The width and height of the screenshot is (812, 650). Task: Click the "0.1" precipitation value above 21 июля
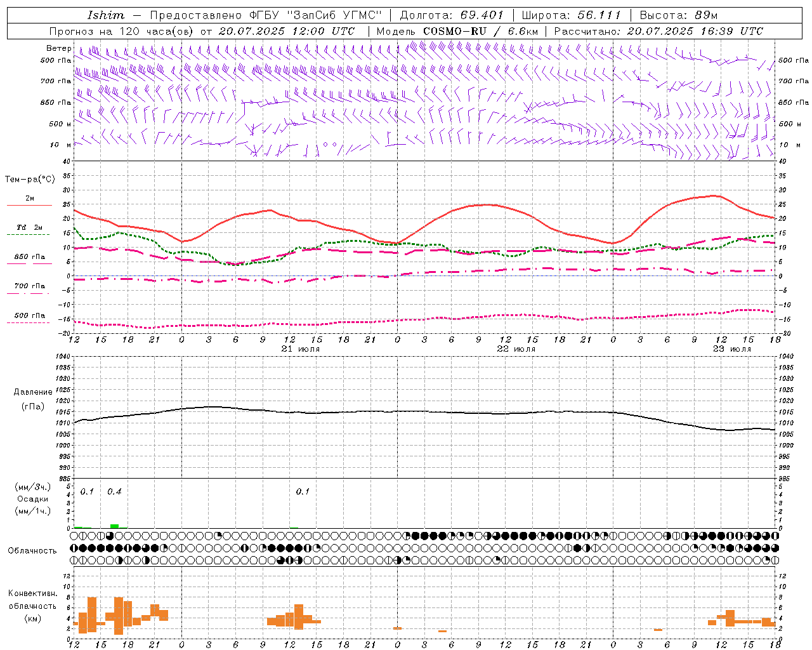[303, 492]
